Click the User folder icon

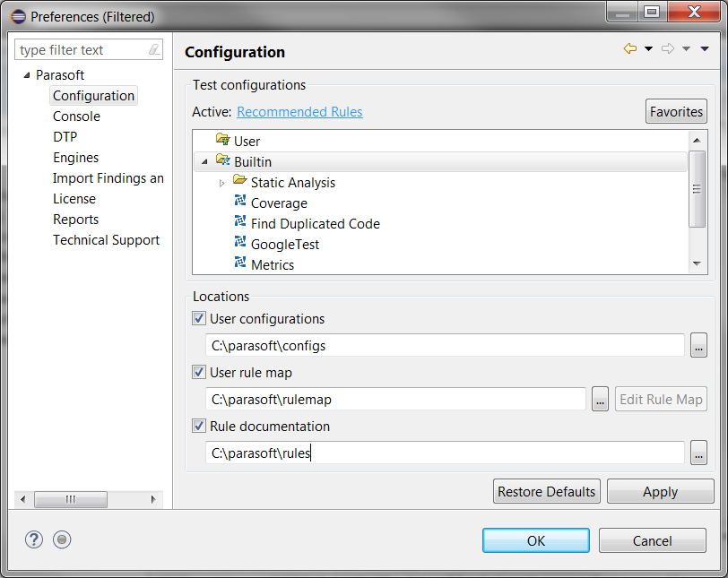tap(223, 139)
